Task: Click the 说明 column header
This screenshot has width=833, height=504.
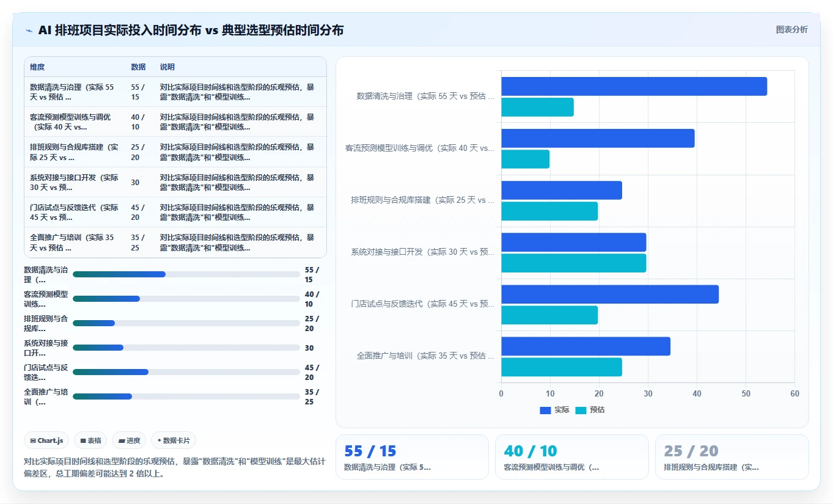Action: [x=167, y=67]
